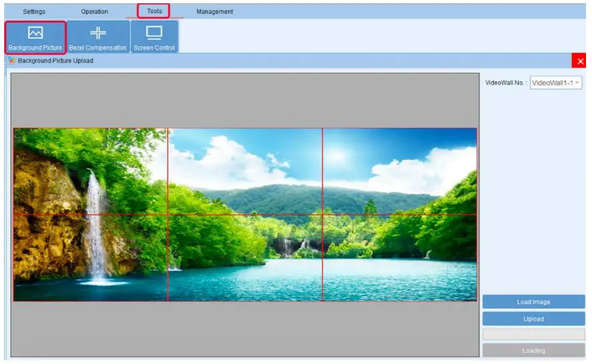Switch to the Operation tab

pyautogui.click(x=94, y=12)
